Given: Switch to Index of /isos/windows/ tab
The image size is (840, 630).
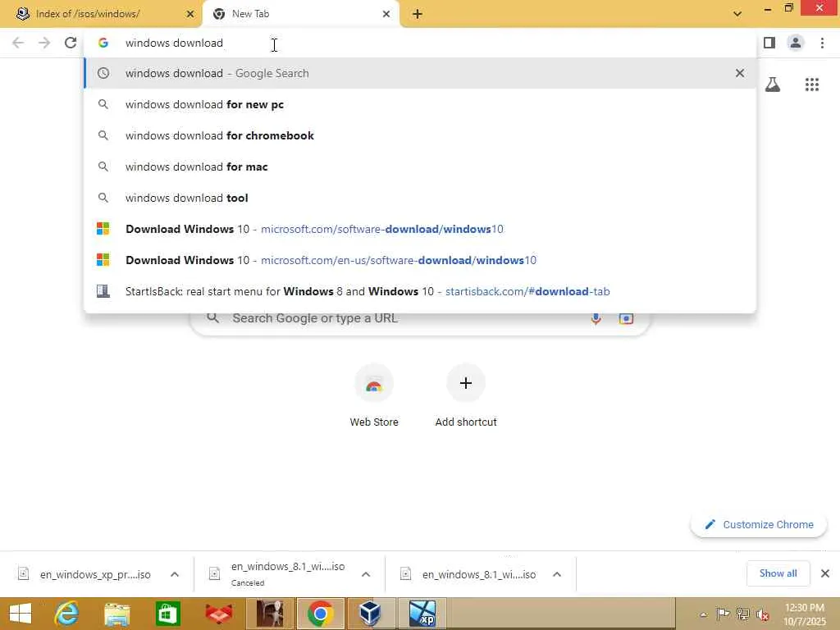Looking at the screenshot, I should pyautogui.click(x=101, y=14).
